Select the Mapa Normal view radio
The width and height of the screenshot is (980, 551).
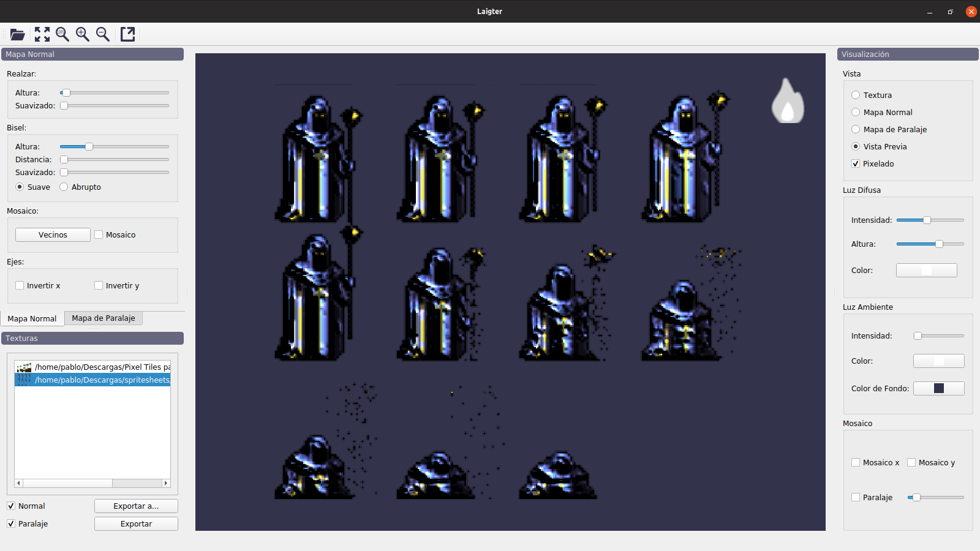pyautogui.click(x=882, y=113)
